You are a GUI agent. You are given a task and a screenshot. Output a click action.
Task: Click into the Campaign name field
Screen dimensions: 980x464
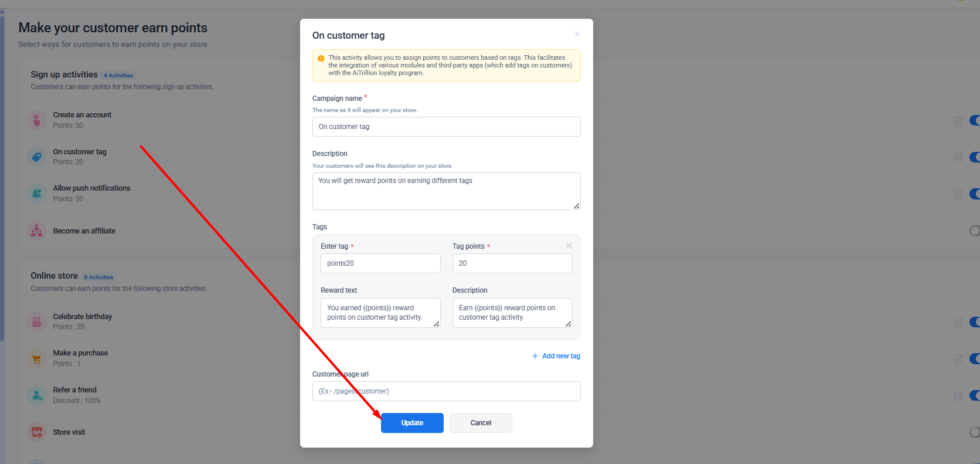coord(446,127)
